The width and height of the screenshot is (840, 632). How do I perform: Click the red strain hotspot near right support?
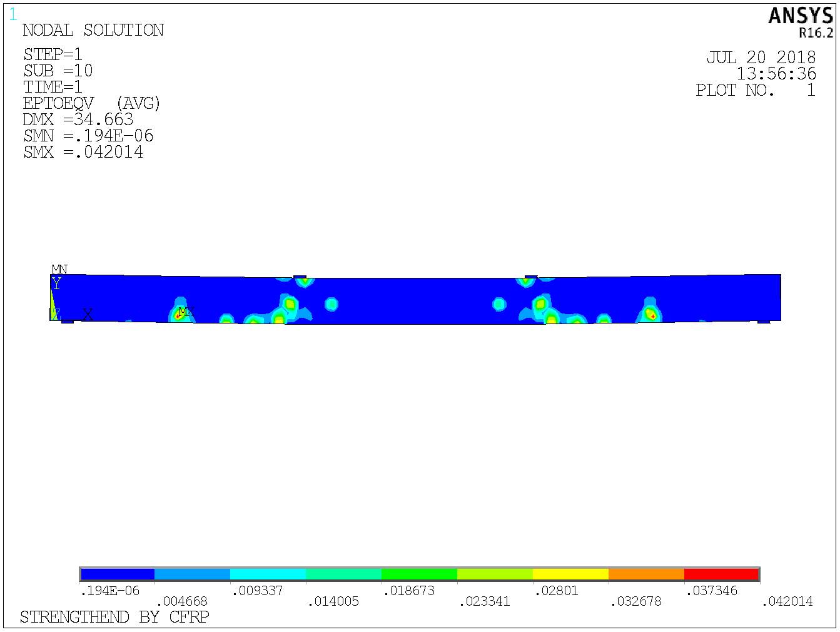coord(652,316)
